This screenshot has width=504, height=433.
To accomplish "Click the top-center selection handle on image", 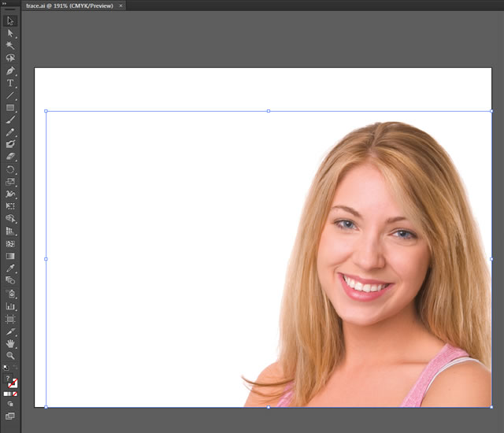I will [x=269, y=111].
